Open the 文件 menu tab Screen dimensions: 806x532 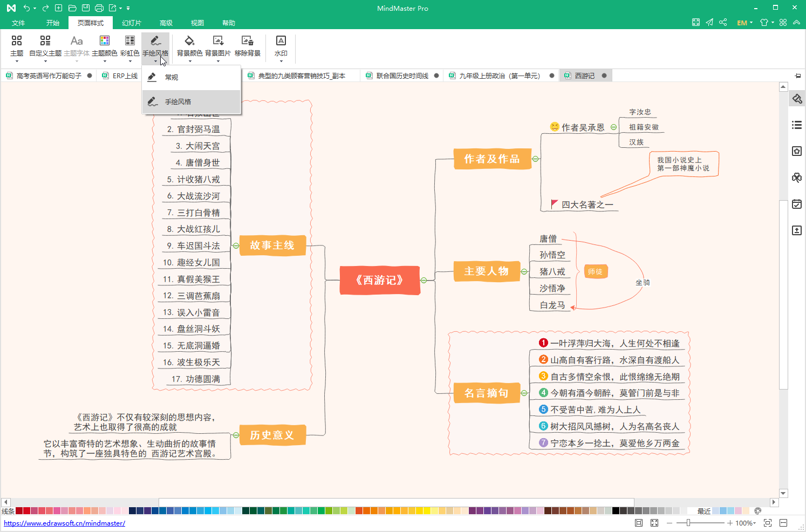18,23
